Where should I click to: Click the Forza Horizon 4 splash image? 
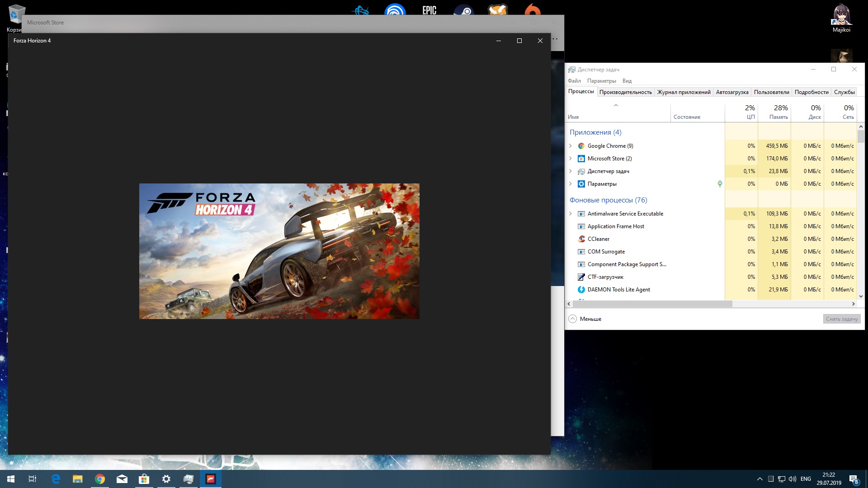pyautogui.click(x=279, y=251)
